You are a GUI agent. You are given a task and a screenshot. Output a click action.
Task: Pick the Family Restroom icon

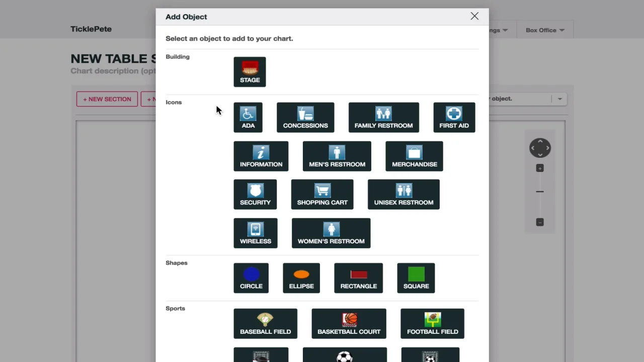(383, 118)
